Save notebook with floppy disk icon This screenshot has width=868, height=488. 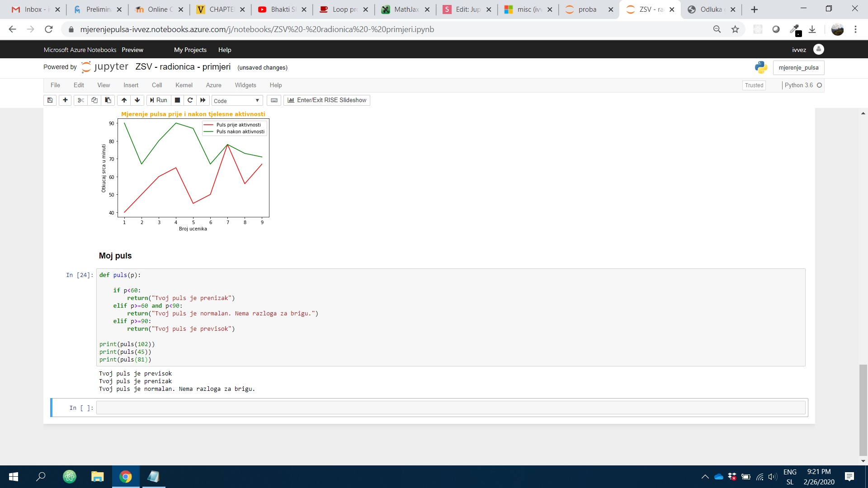pos(50,100)
